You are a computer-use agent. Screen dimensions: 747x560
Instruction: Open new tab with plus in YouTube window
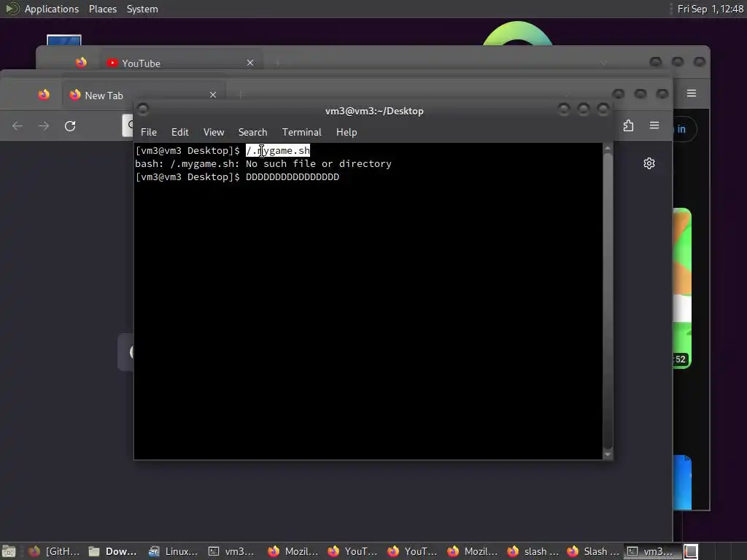coord(277,63)
